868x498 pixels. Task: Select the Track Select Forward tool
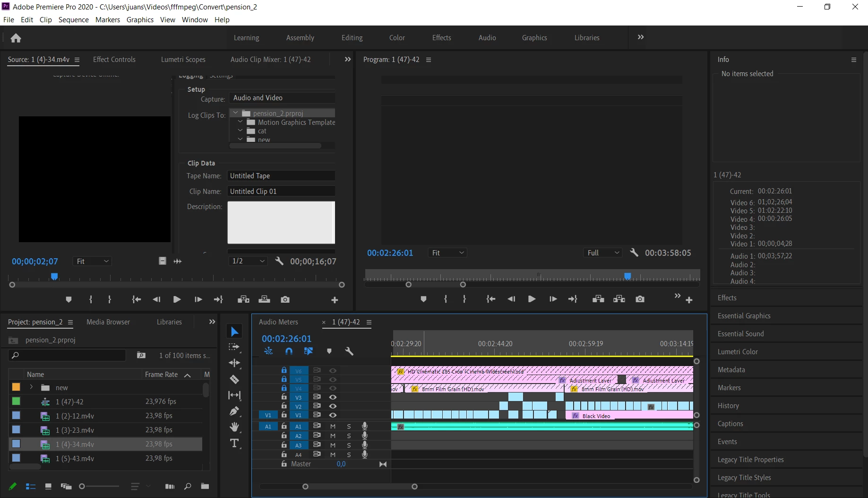(234, 347)
